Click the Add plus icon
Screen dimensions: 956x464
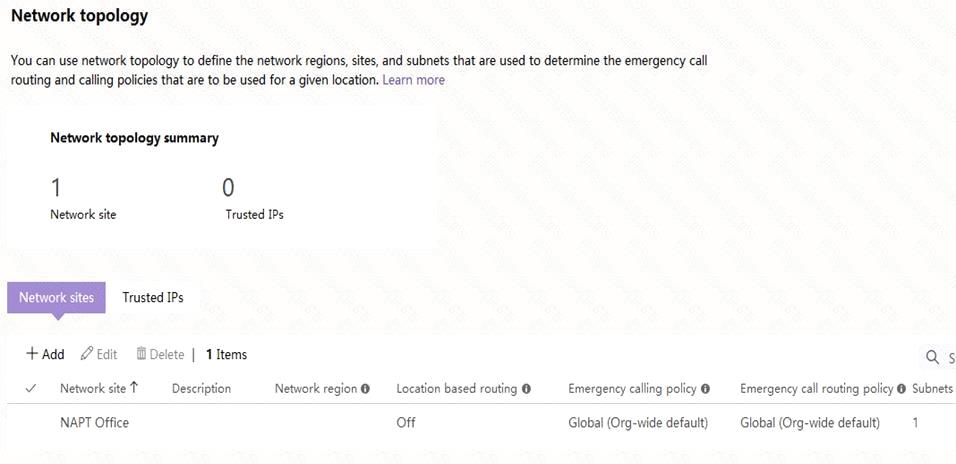(32, 354)
